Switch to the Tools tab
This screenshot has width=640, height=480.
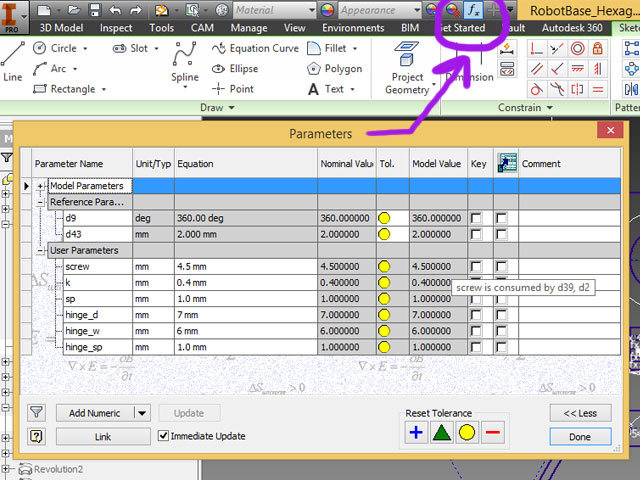click(x=161, y=28)
